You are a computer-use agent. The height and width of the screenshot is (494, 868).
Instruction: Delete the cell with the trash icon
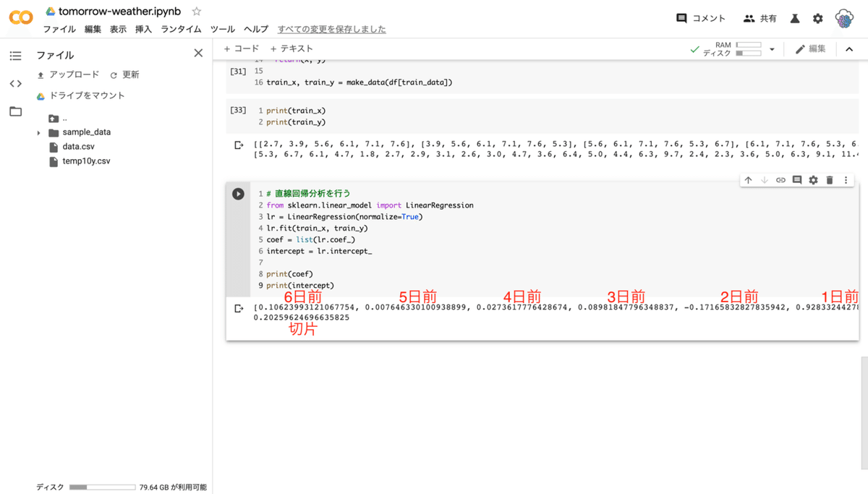point(830,180)
